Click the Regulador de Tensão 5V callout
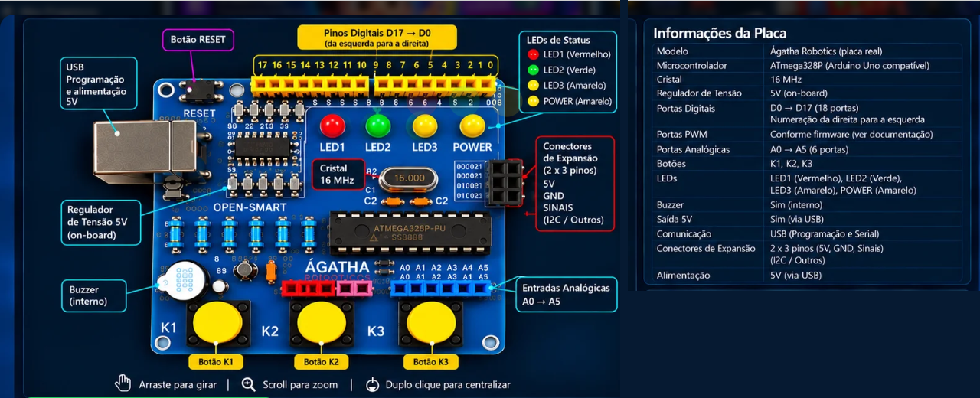The image size is (980, 398). click(102, 222)
